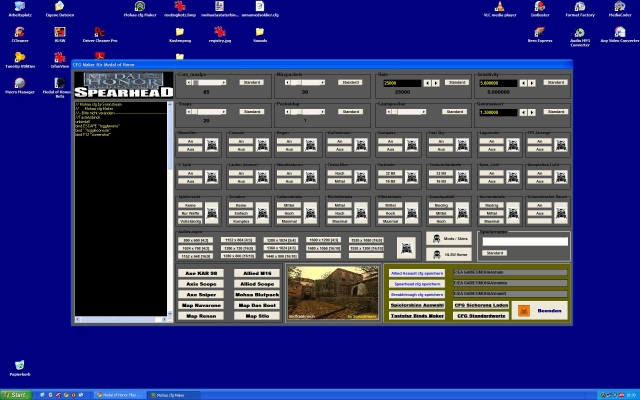Screen dimensions: 640x400
Task: Click the skull icon in the Kompass group
Action: [x=411, y=145]
